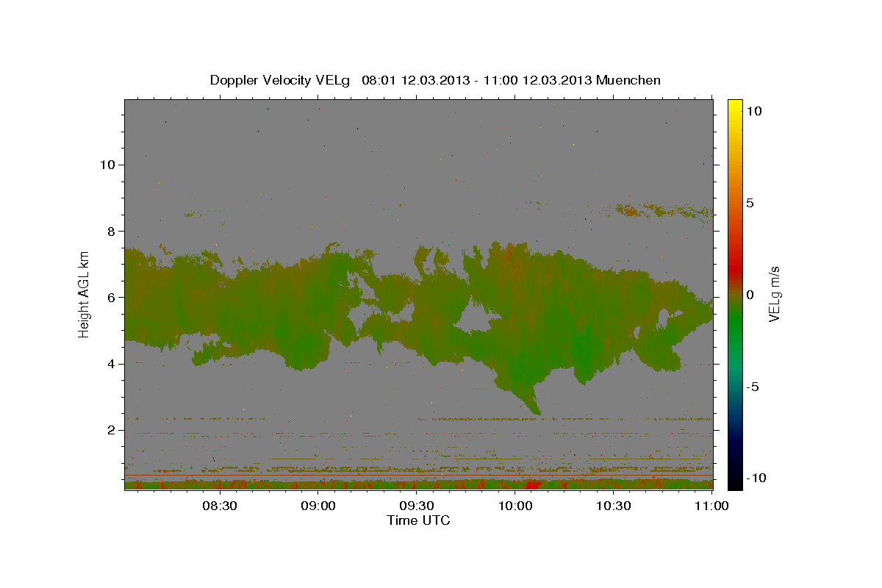
Task: Click the 10:00 time tick label
Action: (x=516, y=506)
